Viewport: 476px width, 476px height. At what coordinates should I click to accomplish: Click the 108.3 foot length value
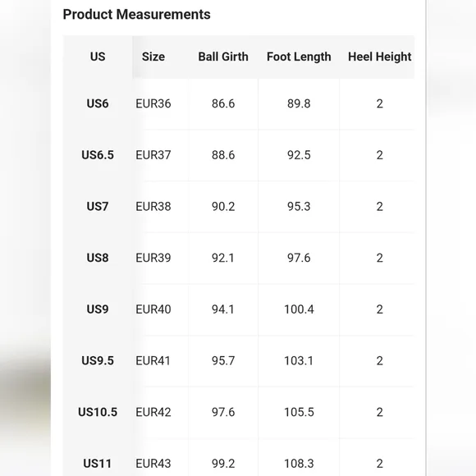[x=299, y=464]
